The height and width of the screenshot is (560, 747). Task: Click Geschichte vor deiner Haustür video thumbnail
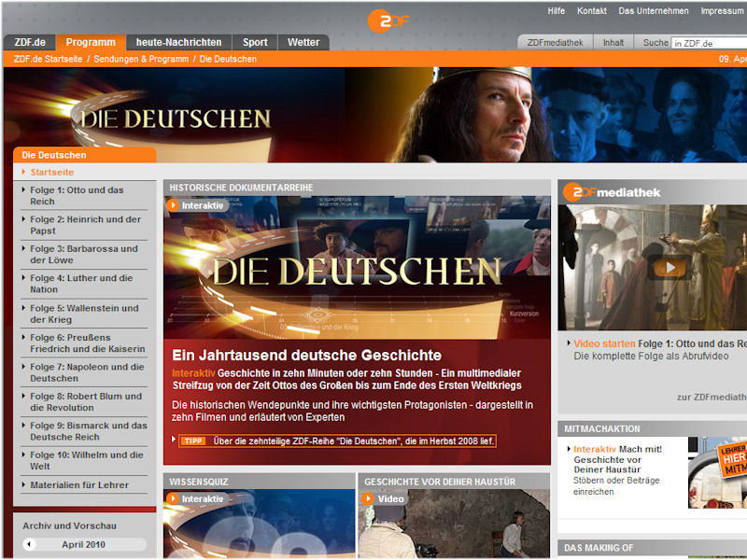coord(454,524)
